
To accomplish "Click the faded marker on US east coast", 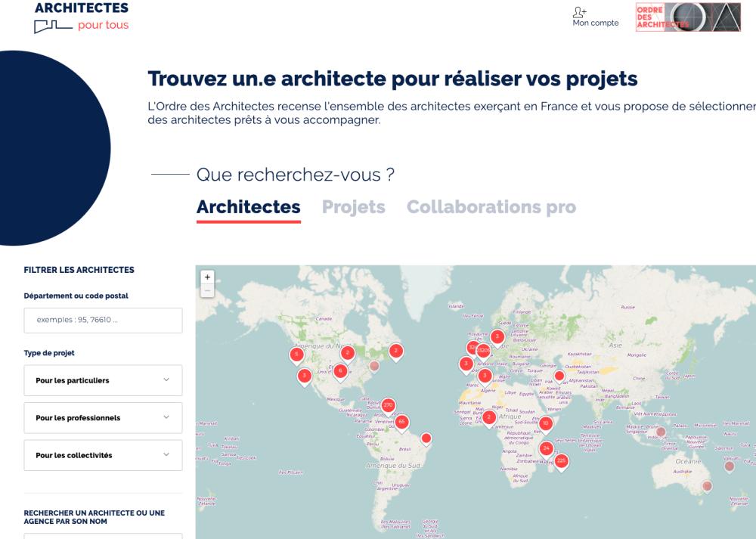I will pos(374,367).
